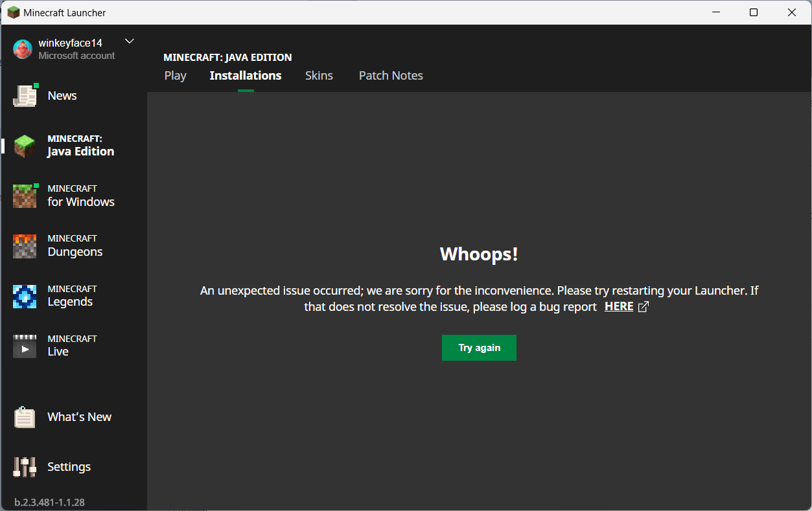The image size is (812, 511).
Task: Click the What's New sidebar label
Action: [x=80, y=417]
